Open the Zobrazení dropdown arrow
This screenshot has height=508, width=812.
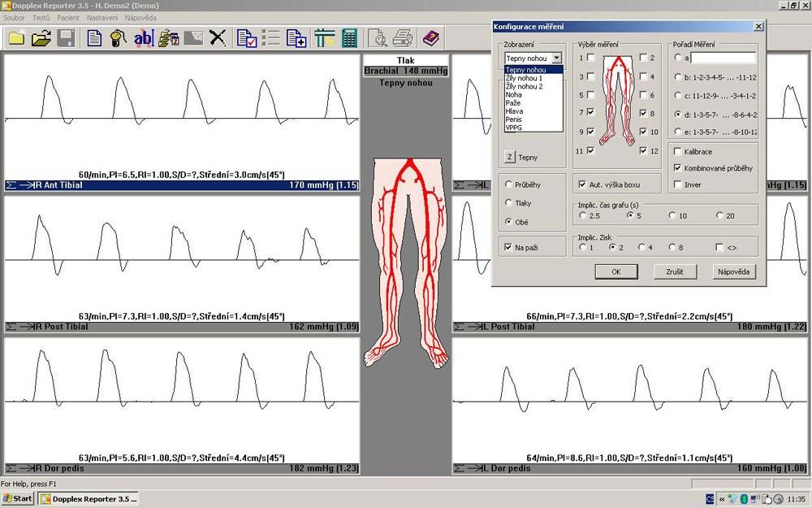pos(556,58)
